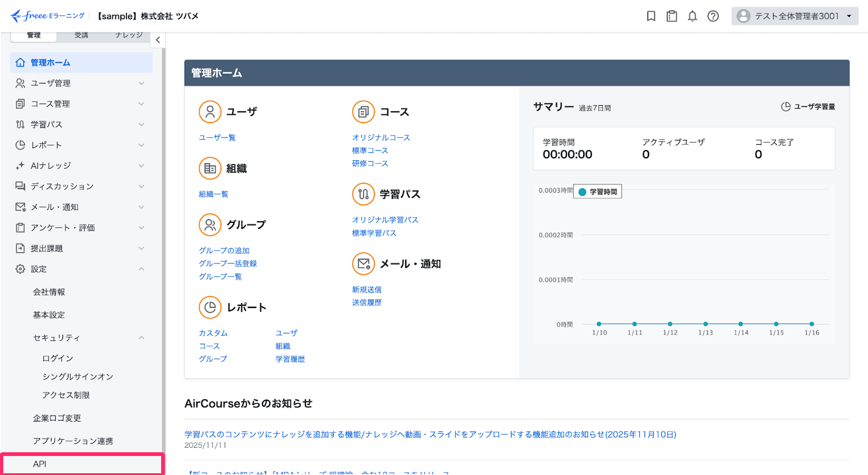Select 管理ホーム in the sidebar
The height and width of the screenshot is (475, 868).
[x=81, y=62]
